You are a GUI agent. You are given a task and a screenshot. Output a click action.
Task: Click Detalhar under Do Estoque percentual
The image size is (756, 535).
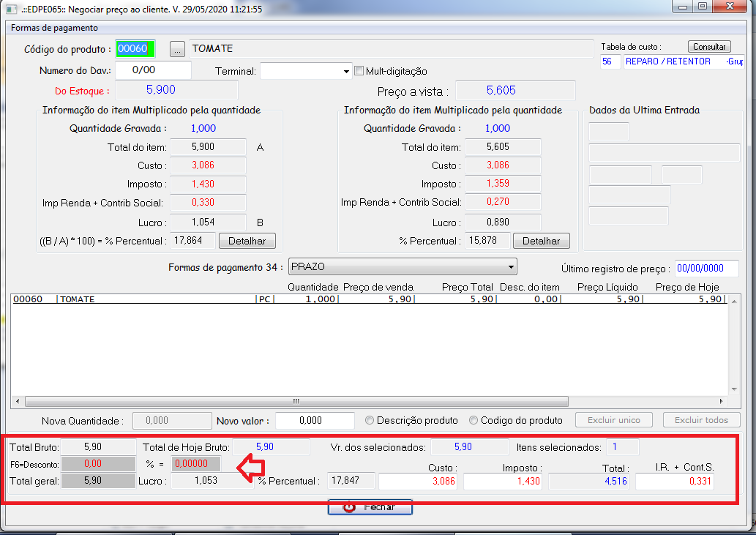[247, 241]
